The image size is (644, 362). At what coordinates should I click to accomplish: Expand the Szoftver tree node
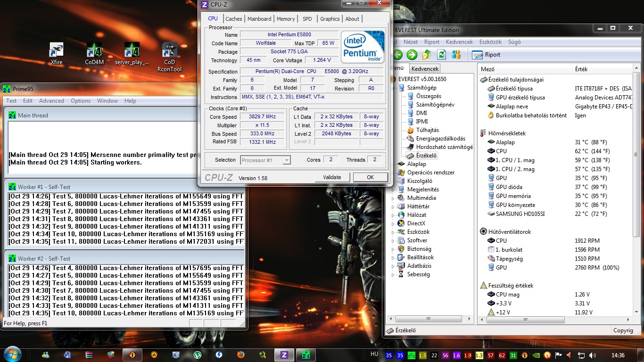point(393,240)
